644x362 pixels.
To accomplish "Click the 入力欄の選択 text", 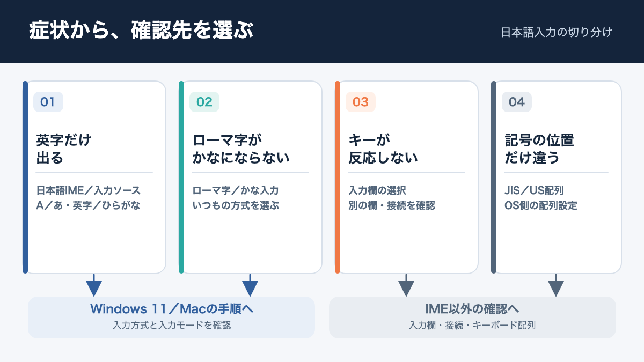I will tap(377, 190).
